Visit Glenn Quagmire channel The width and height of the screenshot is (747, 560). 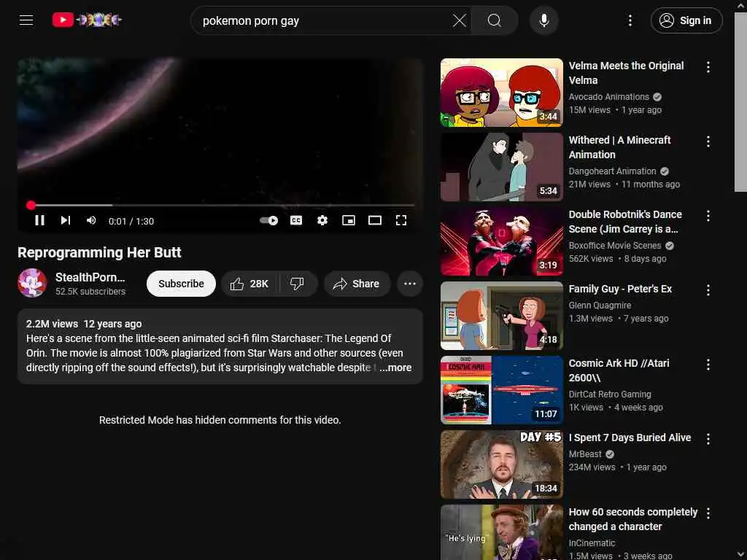click(600, 306)
